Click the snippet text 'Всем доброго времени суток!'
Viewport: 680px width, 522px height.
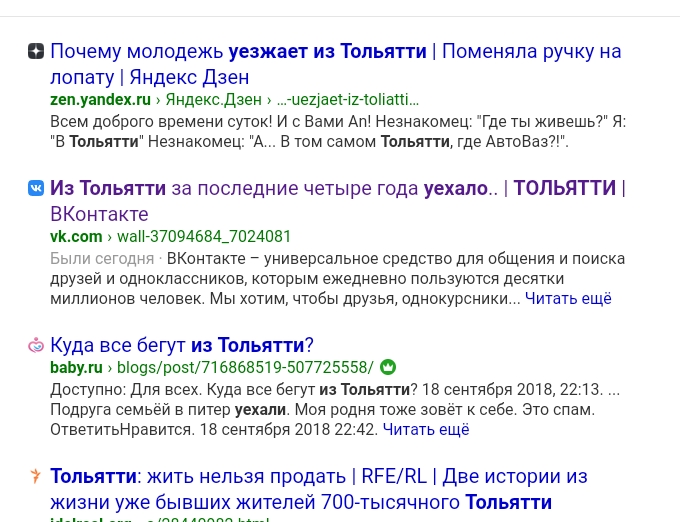pos(161,121)
